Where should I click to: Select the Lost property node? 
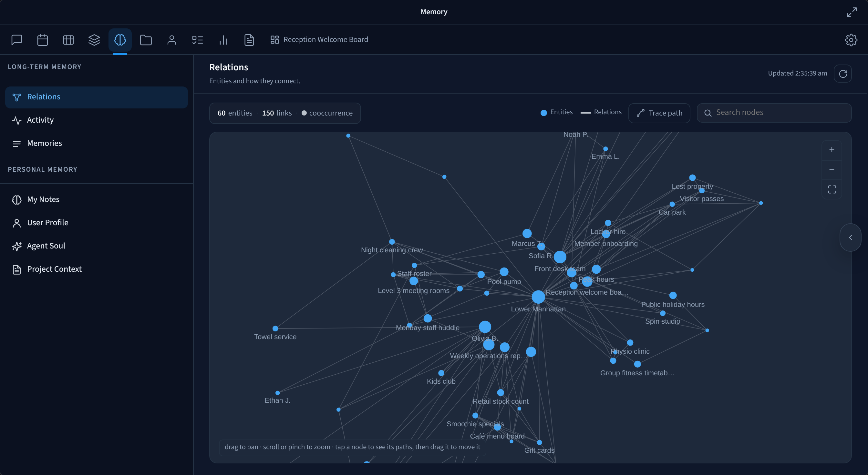pos(692,177)
